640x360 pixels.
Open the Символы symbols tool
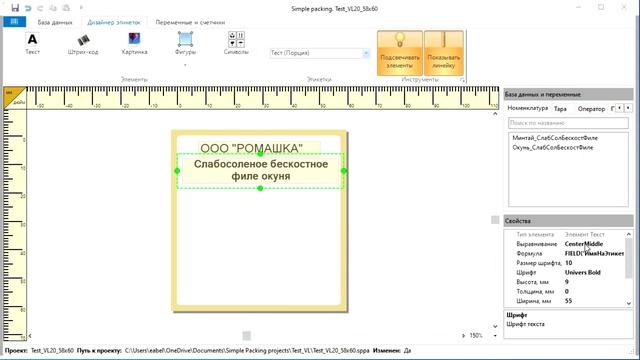pos(236,44)
